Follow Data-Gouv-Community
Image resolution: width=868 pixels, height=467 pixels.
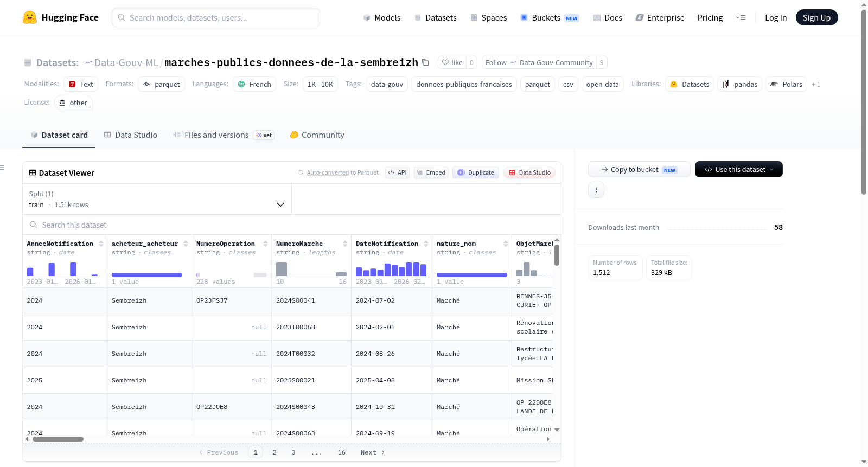[539, 62]
